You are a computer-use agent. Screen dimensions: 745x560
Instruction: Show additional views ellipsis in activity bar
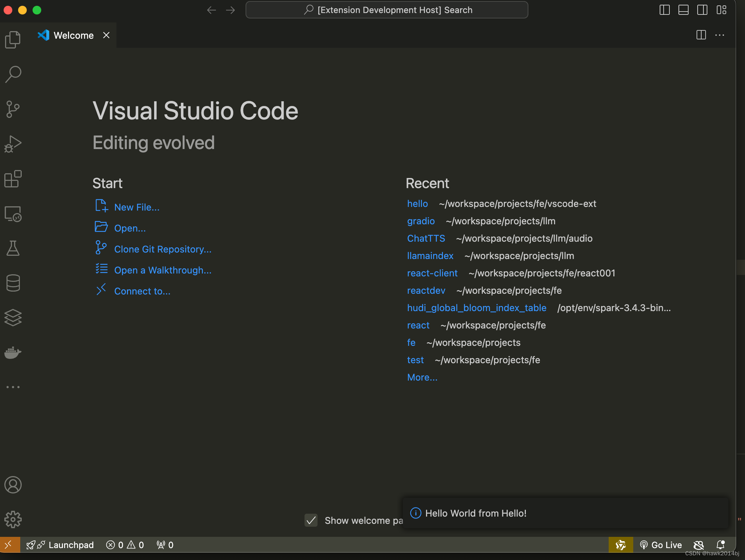tap(13, 387)
